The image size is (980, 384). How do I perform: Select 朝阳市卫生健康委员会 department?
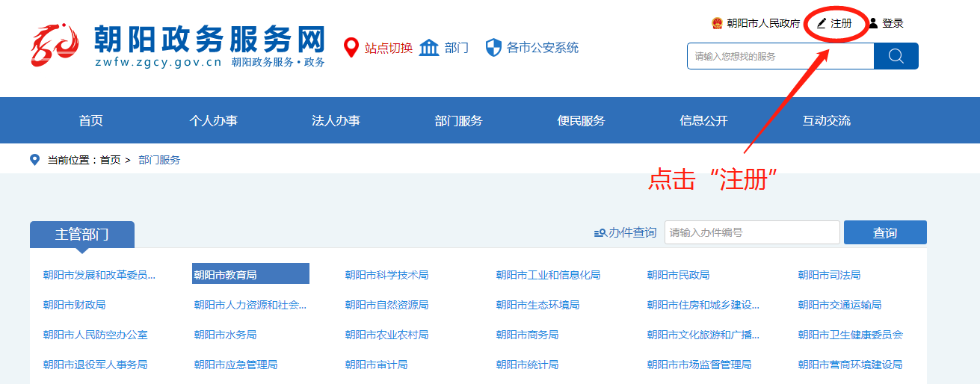point(850,335)
